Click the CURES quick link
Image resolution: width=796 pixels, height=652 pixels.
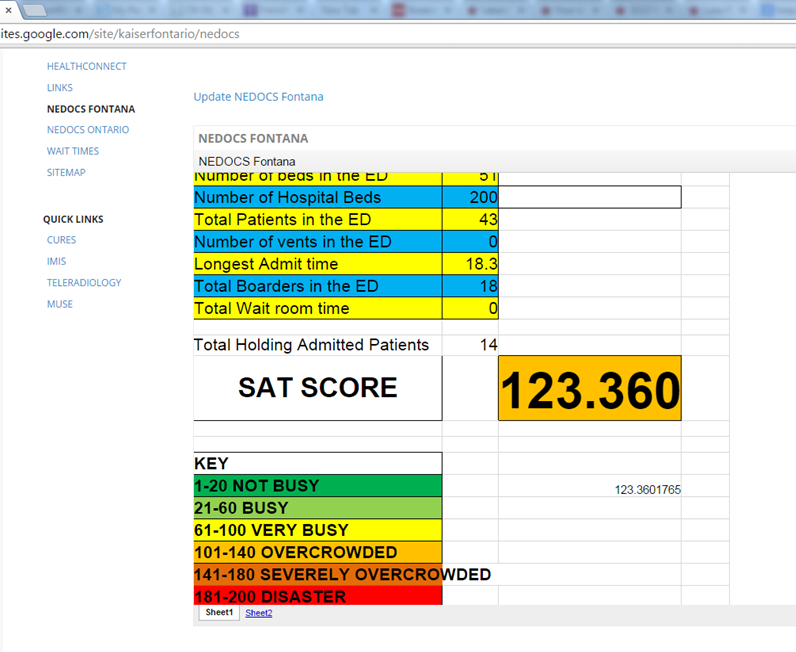[x=61, y=240]
